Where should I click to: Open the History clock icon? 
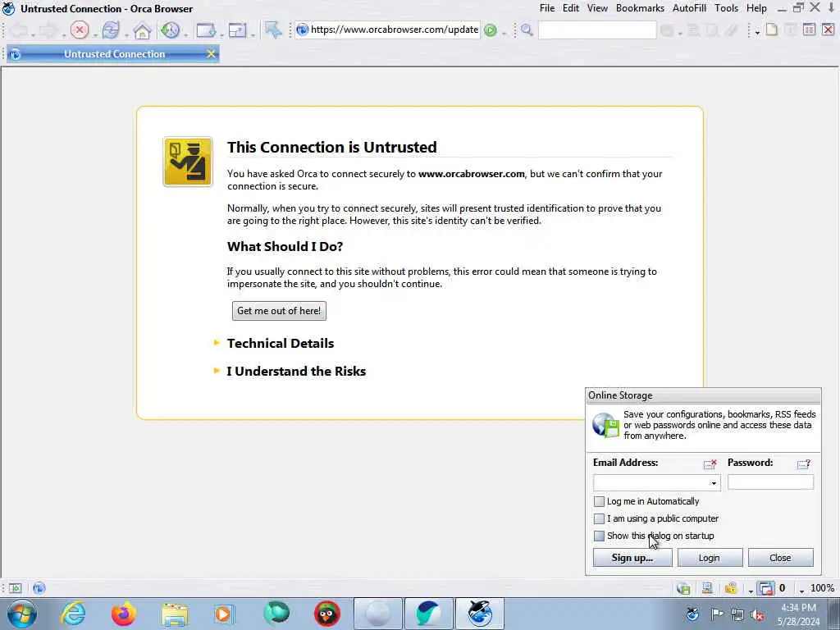point(171,30)
